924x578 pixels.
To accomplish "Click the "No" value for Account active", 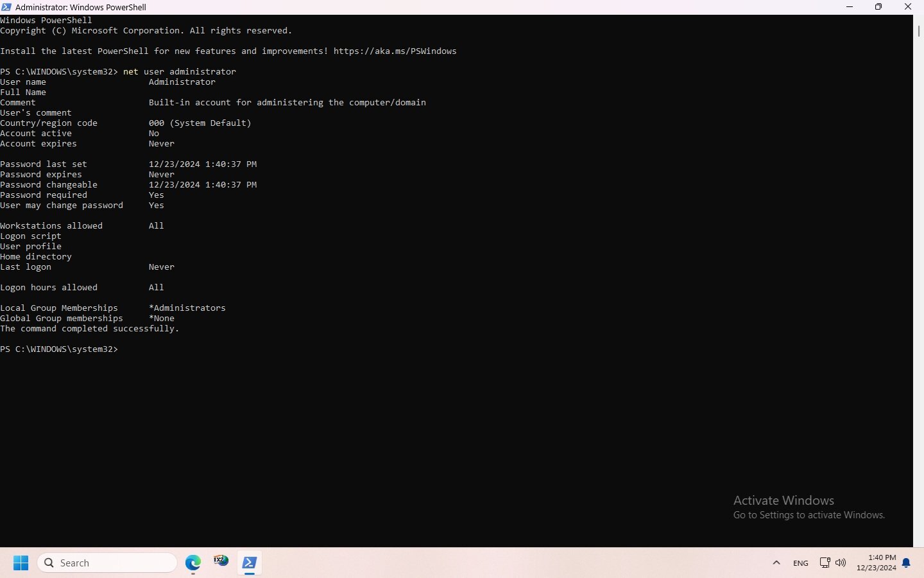I will pyautogui.click(x=154, y=134).
